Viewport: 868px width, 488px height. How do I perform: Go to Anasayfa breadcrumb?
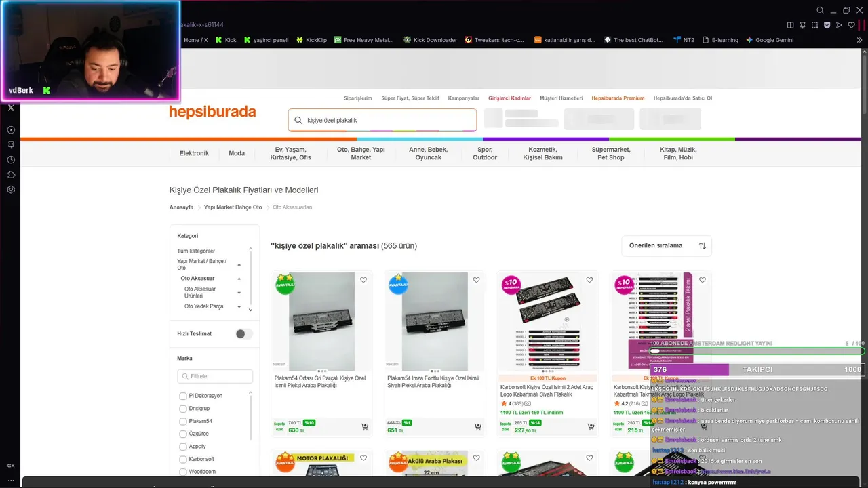point(181,207)
